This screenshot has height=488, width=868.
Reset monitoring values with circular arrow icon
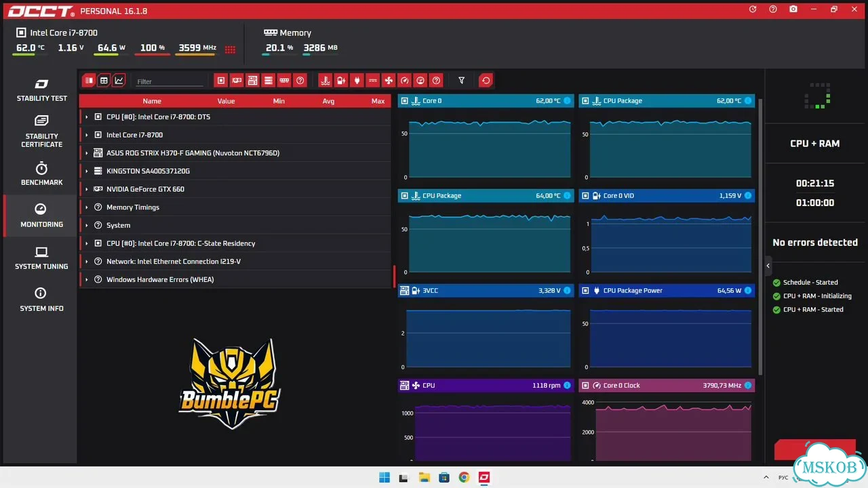(486, 81)
